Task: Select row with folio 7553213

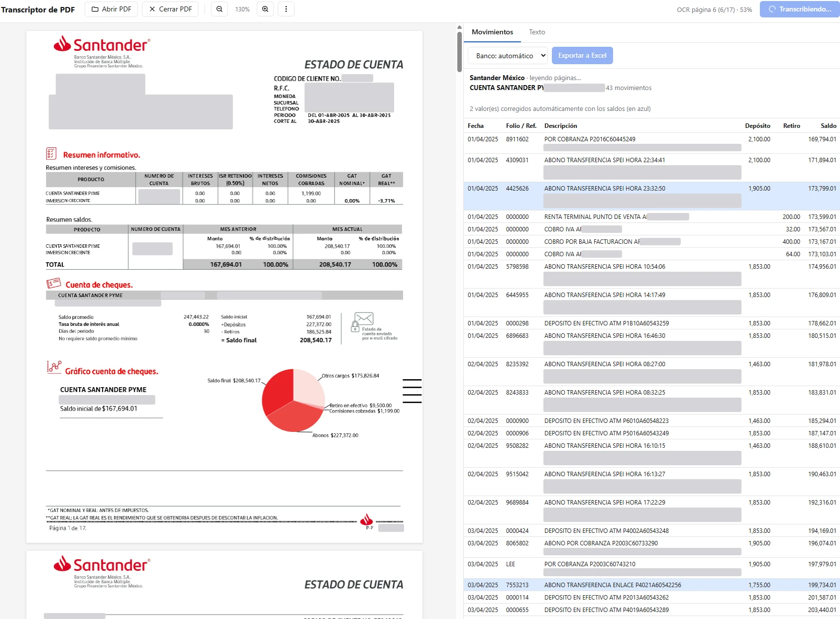Action: click(652, 585)
